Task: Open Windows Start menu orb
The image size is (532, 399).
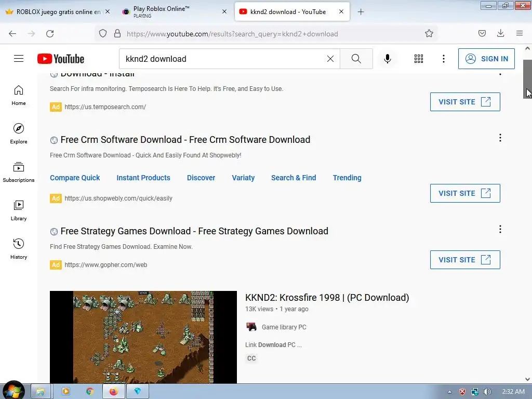Action: (14, 391)
